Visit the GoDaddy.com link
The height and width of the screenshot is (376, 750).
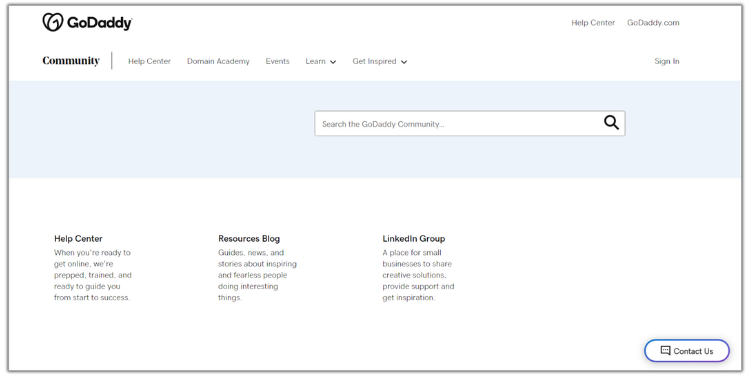pyautogui.click(x=653, y=22)
